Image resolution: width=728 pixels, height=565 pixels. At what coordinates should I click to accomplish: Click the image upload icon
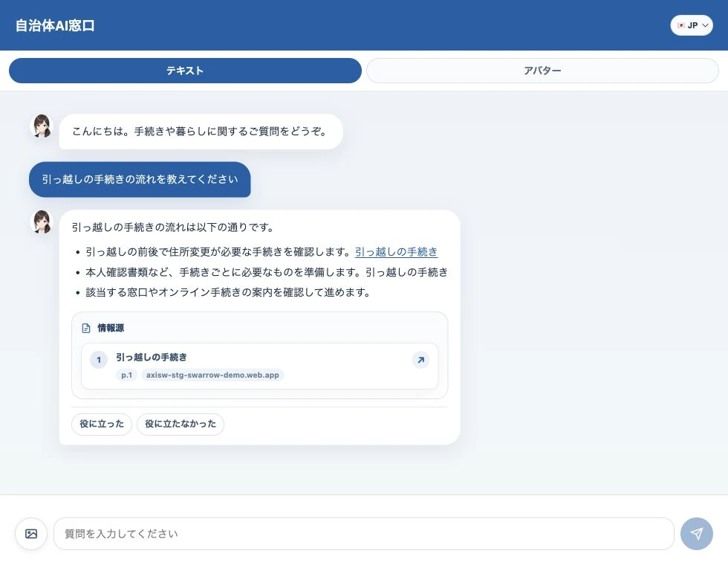(x=31, y=534)
